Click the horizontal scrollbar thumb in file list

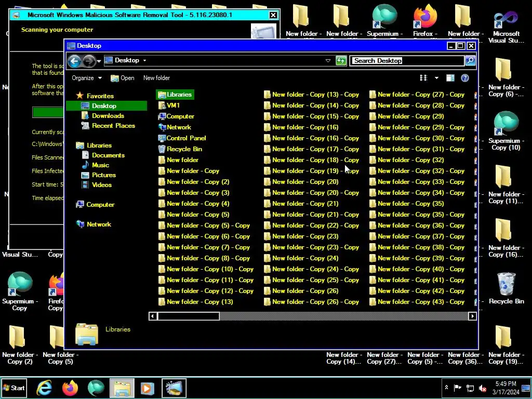[188, 316]
